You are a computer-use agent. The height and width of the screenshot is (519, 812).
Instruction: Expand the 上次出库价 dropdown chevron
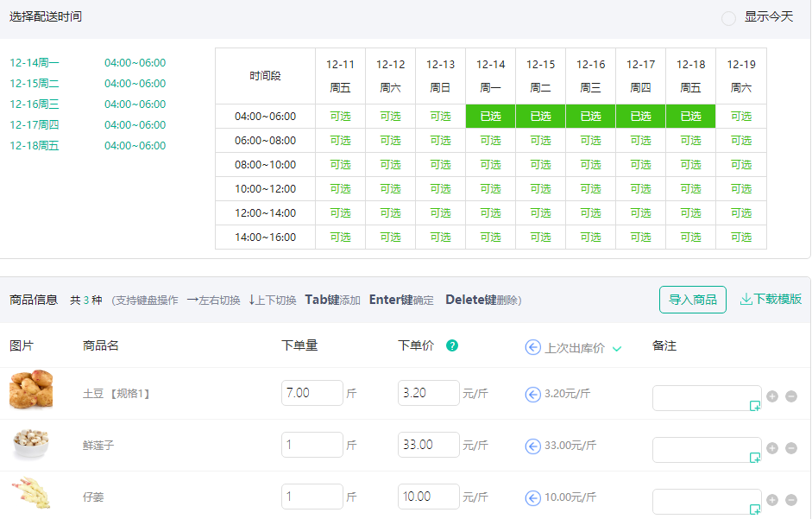(x=615, y=347)
